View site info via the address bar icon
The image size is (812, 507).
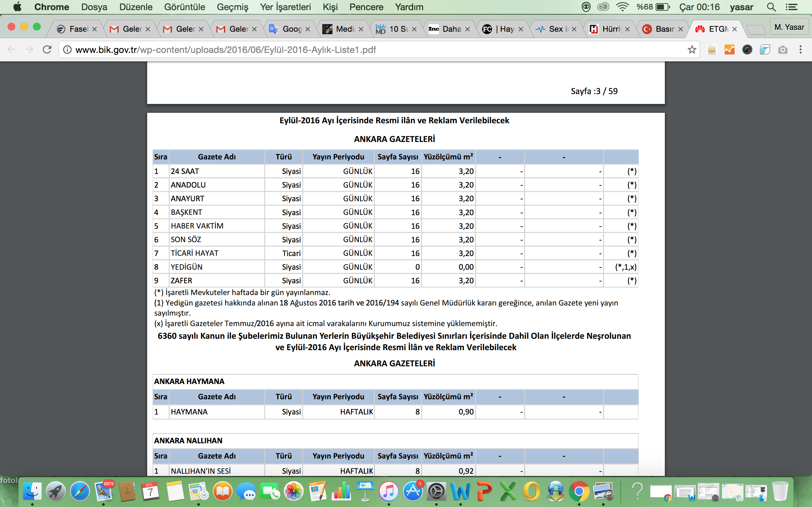68,50
